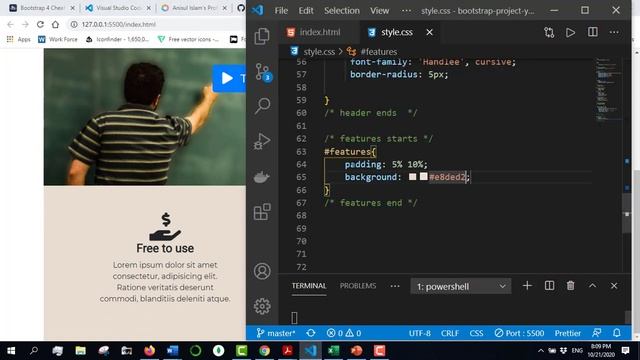The image size is (640, 360).
Task: Click the Chrome home button
Action: tap(55, 24)
